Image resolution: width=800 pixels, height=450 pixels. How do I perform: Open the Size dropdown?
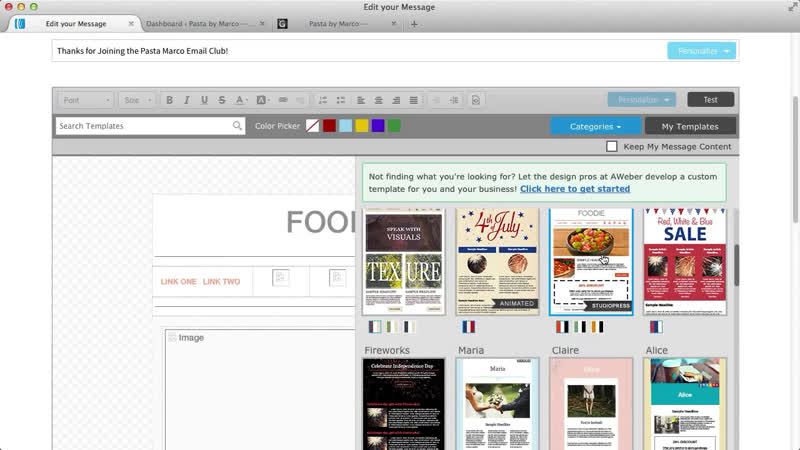click(137, 100)
